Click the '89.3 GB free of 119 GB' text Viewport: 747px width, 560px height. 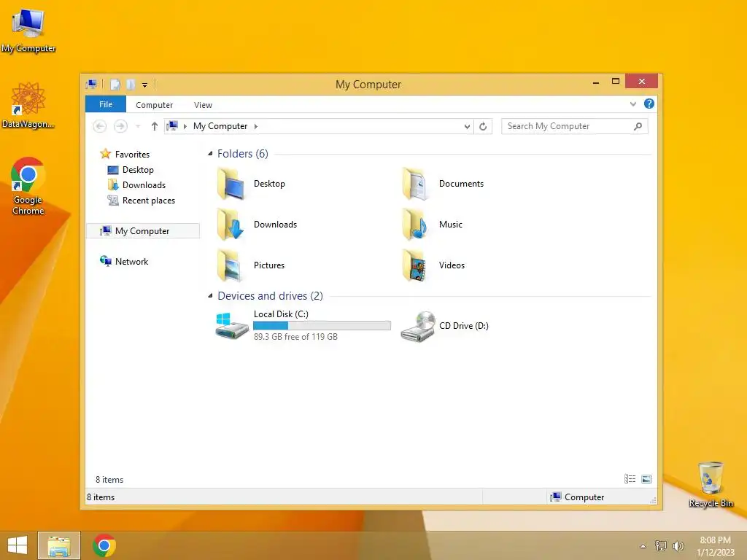tap(295, 337)
